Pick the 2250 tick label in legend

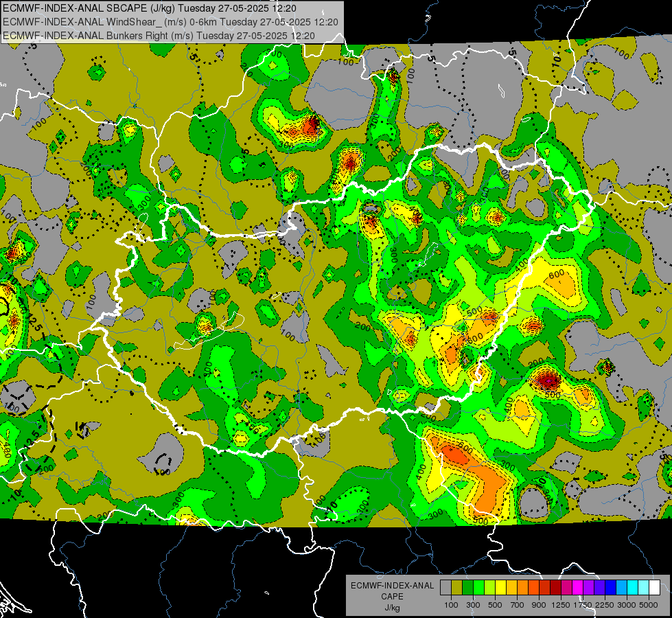[x=605, y=605]
